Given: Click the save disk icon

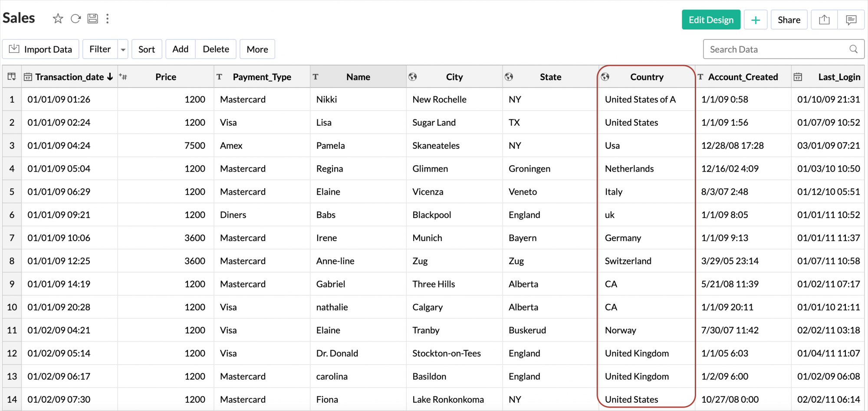Looking at the screenshot, I should pos(93,19).
